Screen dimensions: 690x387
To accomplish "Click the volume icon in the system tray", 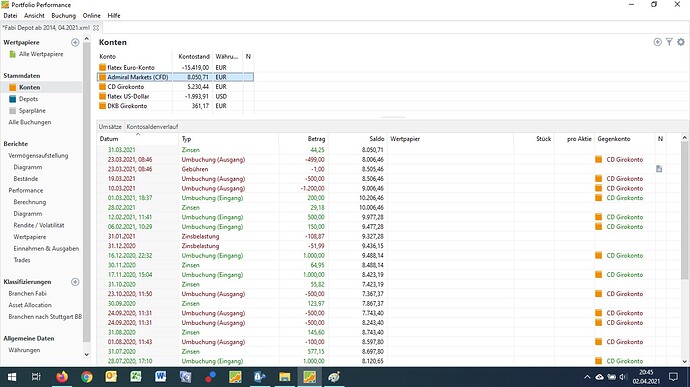I will [x=623, y=377].
